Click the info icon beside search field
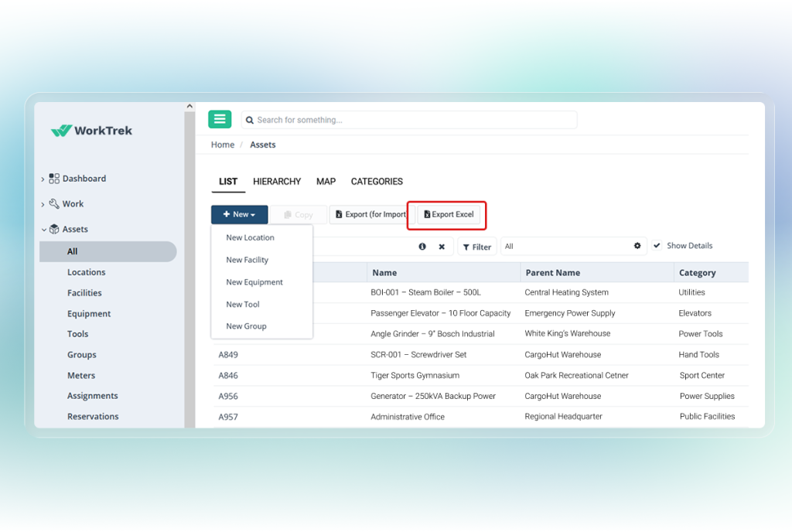Screen dimensions: 792x532 422,247
